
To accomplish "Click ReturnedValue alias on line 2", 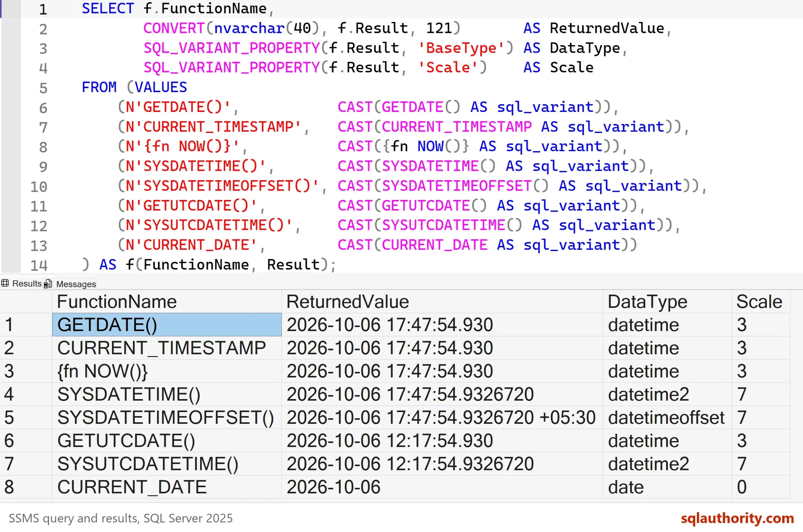I will pyautogui.click(x=607, y=28).
